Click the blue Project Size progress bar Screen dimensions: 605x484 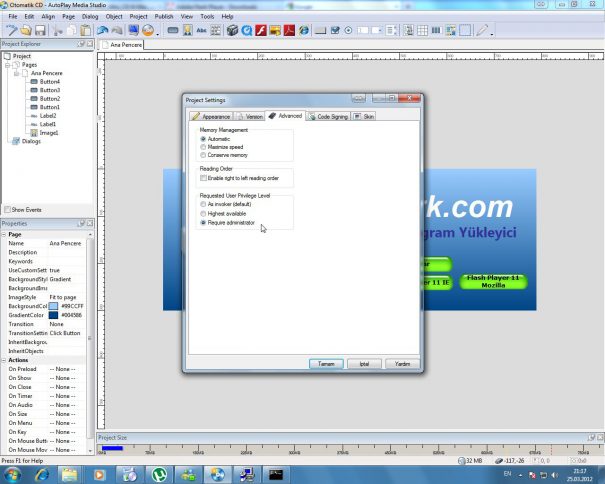tap(112, 448)
